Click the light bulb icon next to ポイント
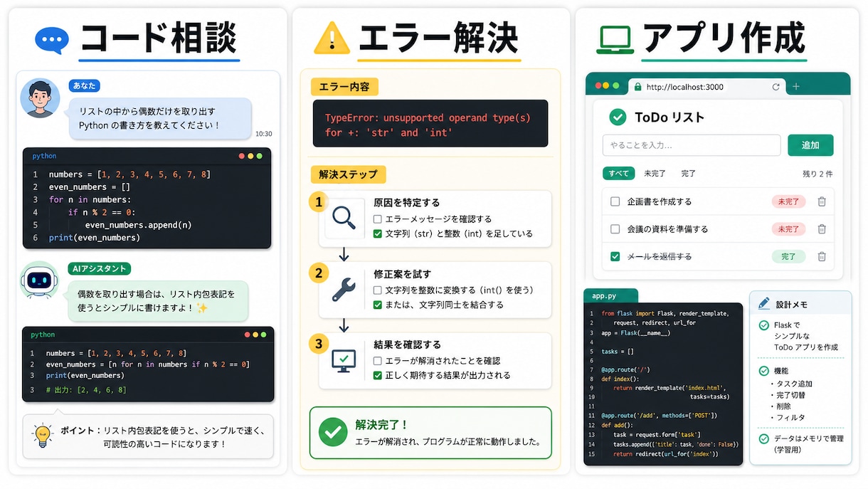Viewport: 868px width, 489px height. coord(43,435)
